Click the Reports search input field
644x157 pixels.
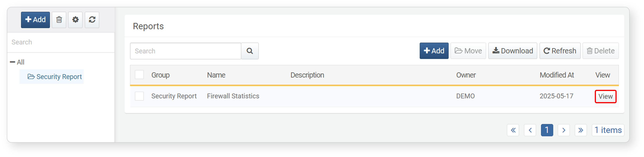tap(186, 51)
